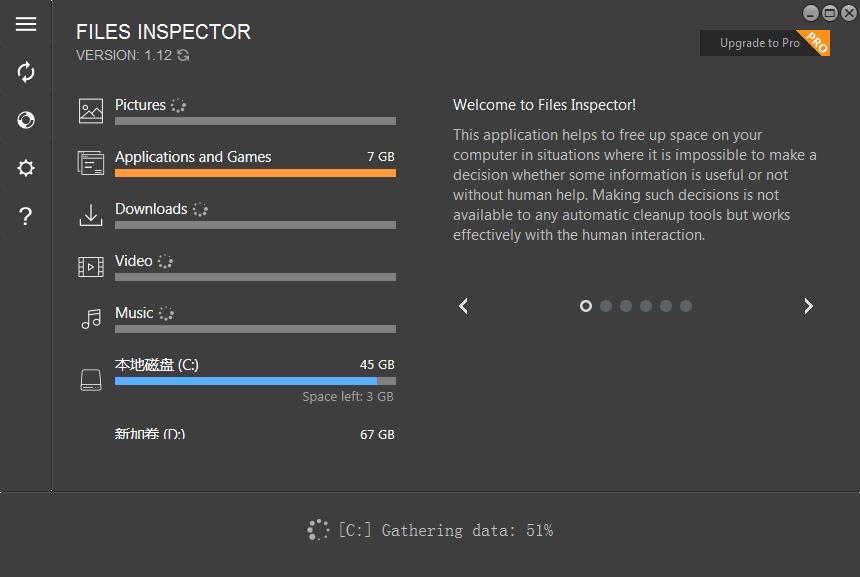Select the Downloads category icon
Screen dimensions: 860x577
point(90,214)
